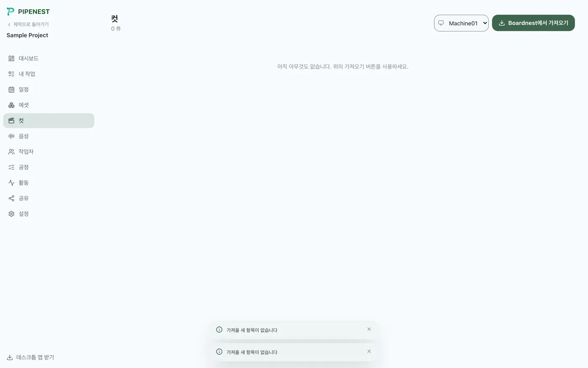The width and height of the screenshot is (588, 368).
Task: Open the 설정 gear icon
Action: 11,214
